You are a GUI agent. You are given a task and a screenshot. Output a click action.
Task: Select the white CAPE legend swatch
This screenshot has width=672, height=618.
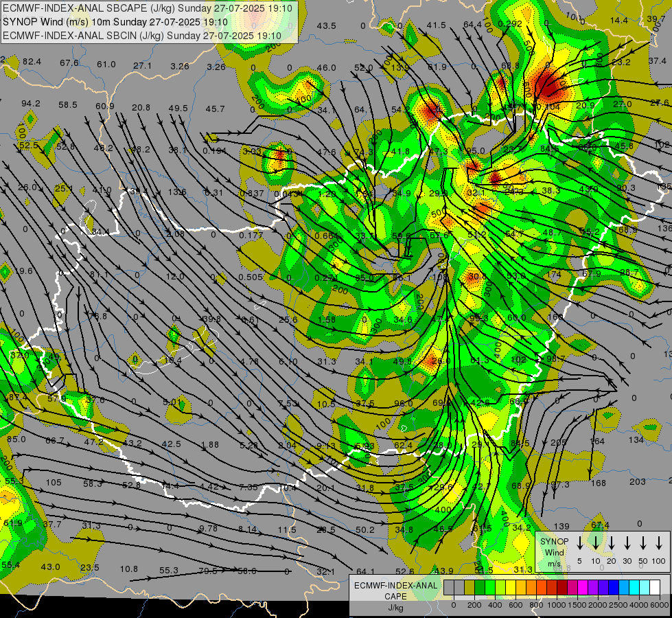pos(654,588)
